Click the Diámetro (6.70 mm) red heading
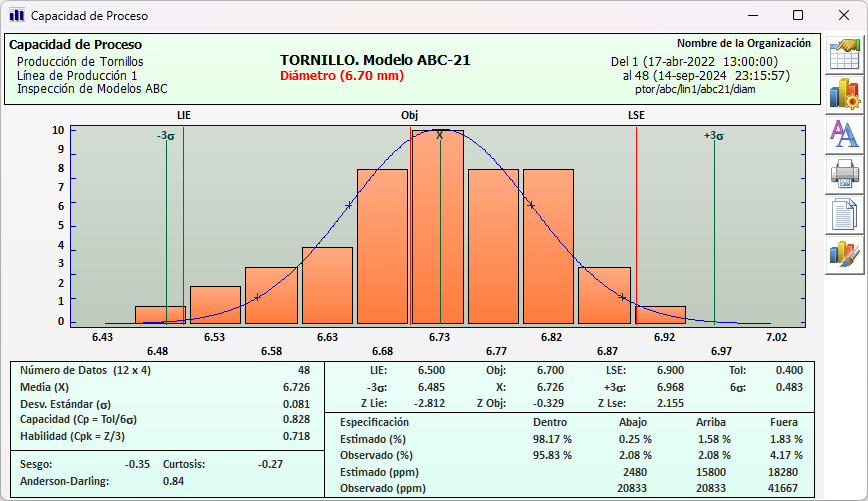Screen dimensions: 868x501 pyautogui.click(x=342, y=76)
